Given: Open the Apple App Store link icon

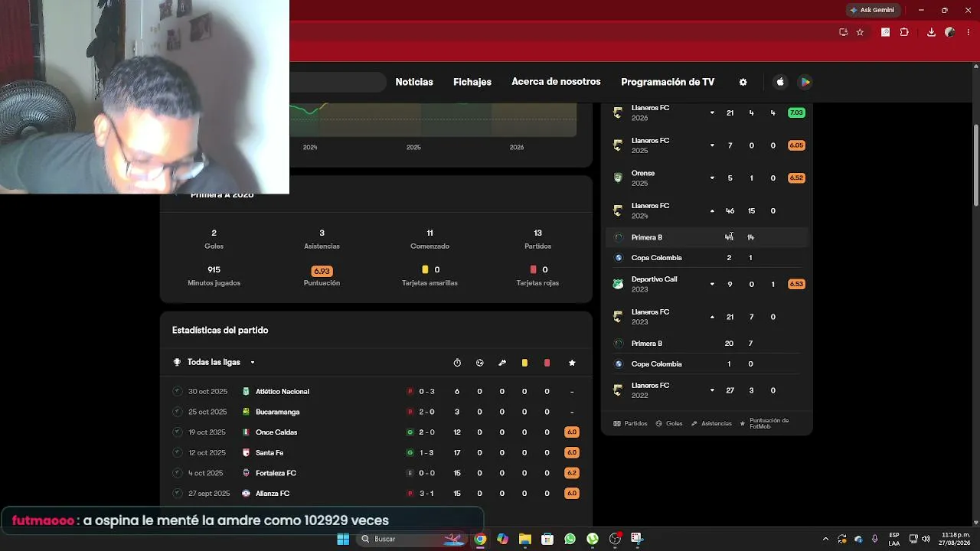Looking at the screenshot, I should (781, 82).
